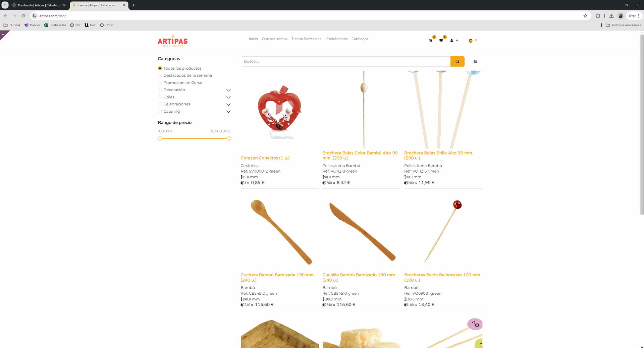Open the shopping cart icon
Screen dimensions: 644x348
[431, 41]
